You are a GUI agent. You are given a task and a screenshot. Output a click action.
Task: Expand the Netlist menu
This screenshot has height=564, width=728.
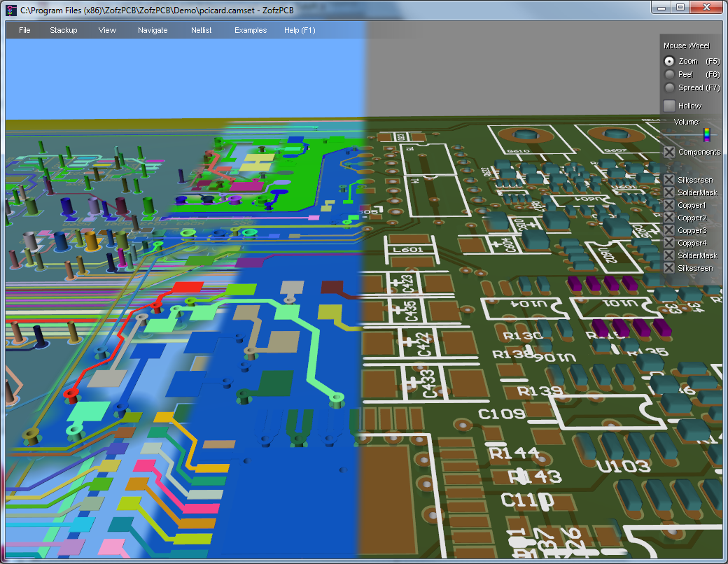point(202,30)
